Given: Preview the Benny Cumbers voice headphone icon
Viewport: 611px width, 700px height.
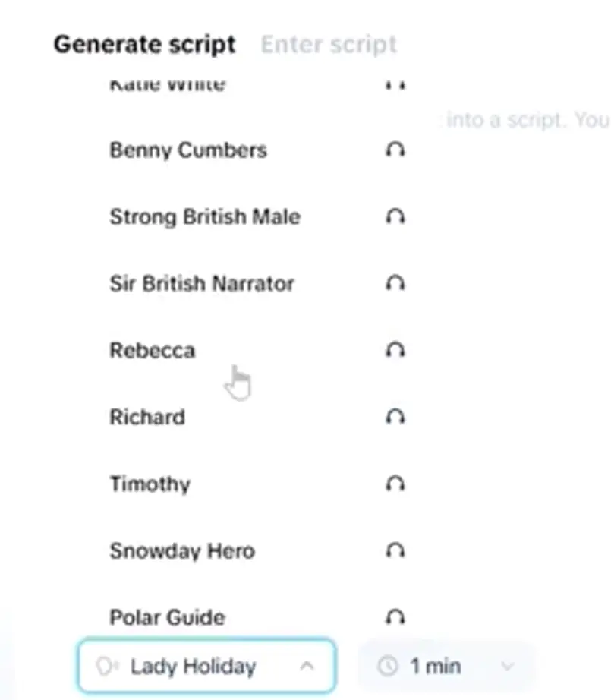Looking at the screenshot, I should tap(395, 150).
